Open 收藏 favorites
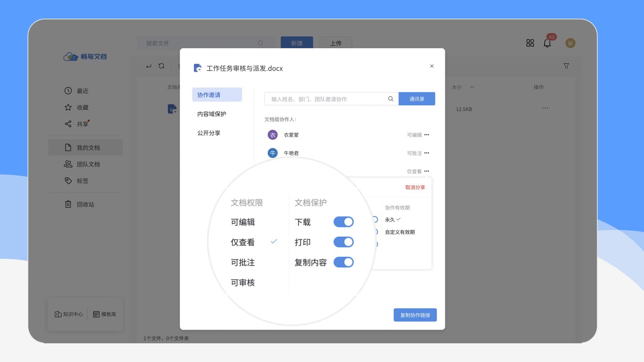 [x=77, y=107]
